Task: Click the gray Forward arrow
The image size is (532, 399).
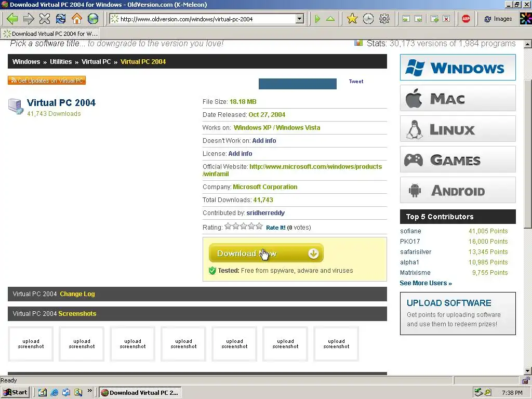Action: (x=29, y=19)
